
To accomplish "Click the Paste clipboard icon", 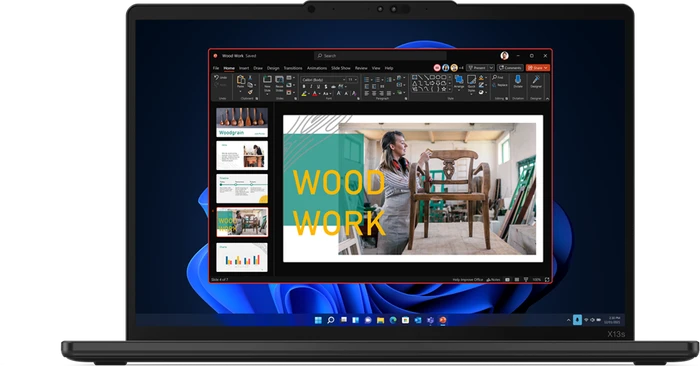I will point(241,80).
